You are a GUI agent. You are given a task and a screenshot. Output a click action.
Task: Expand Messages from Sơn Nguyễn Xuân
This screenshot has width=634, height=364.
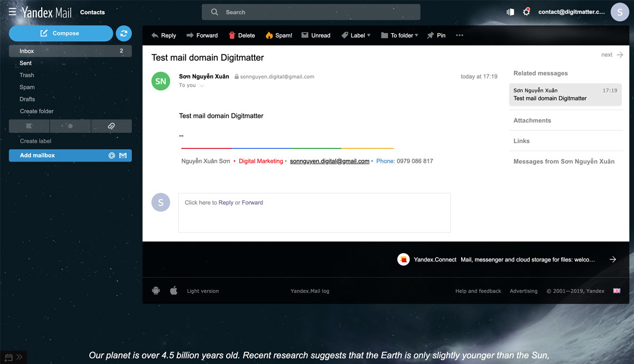point(564,162)
